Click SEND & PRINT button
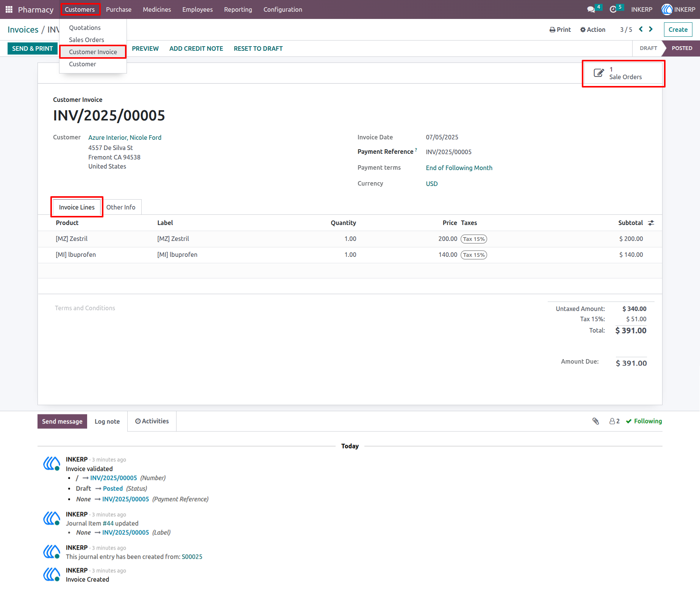 33,48
